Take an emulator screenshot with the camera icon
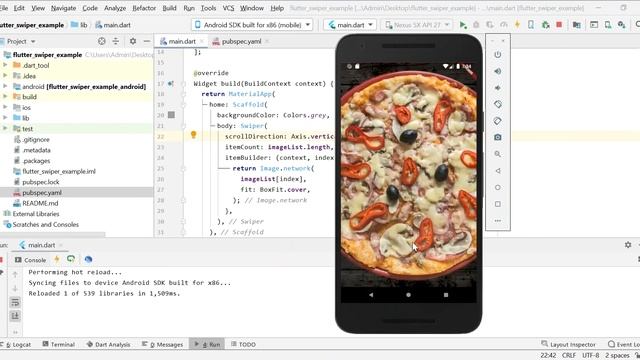The height and width of the screenshot is (360, 640). click(498, 138)
